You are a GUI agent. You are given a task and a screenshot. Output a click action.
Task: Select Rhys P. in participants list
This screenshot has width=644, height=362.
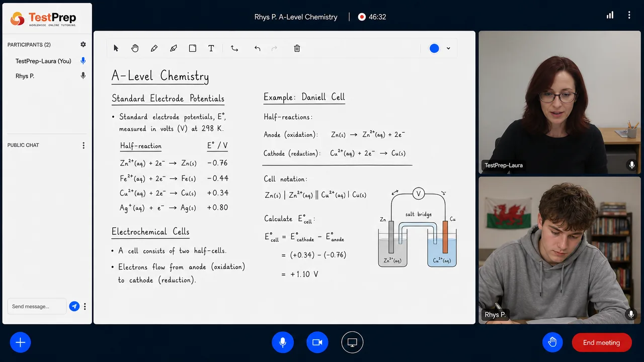(25, 76)
